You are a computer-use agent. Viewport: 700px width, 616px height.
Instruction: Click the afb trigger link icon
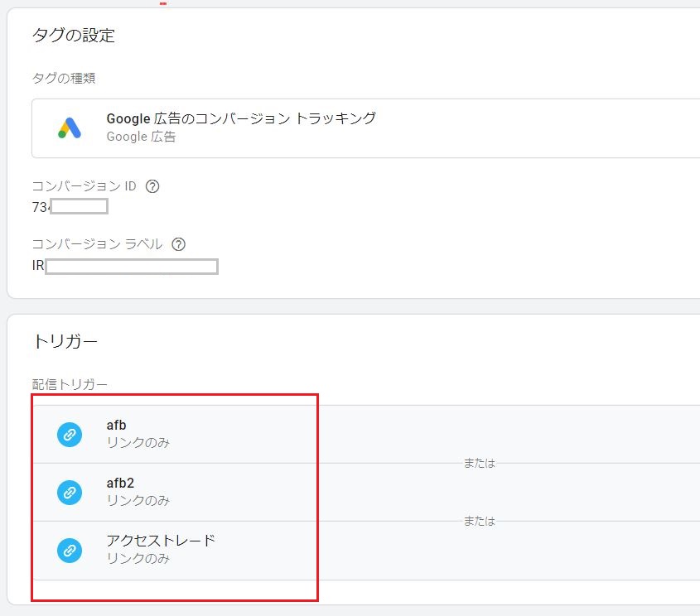pos(70,435)
